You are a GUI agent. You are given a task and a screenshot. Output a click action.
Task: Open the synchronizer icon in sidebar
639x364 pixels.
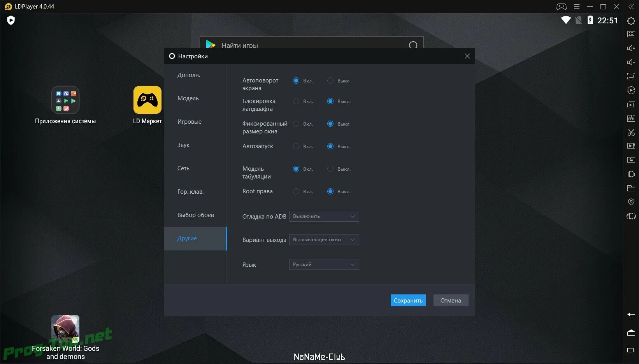(x=631, y=160)
